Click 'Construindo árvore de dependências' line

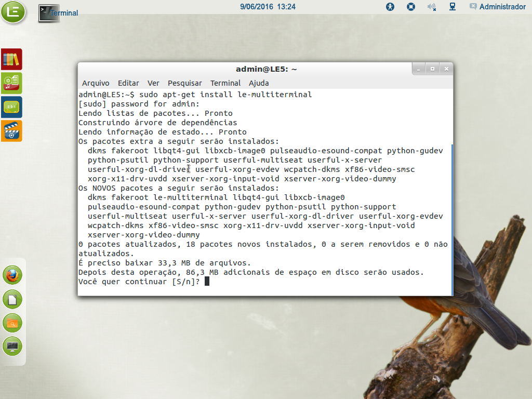click(x=158, y=123)
